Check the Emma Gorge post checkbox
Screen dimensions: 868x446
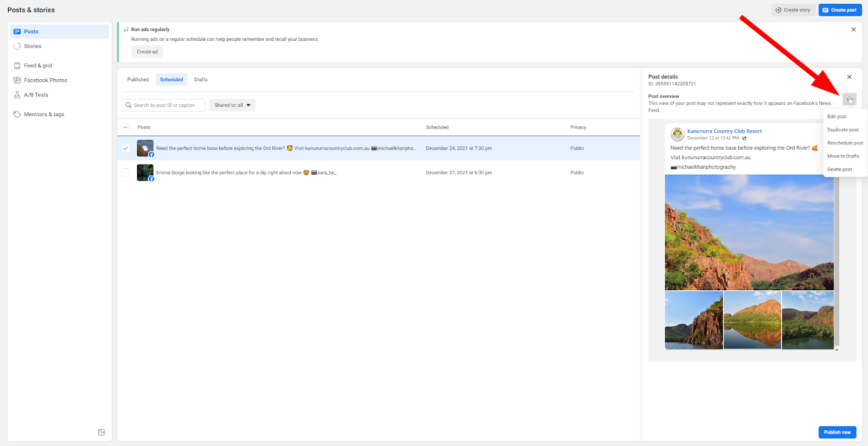coord(126,173)
